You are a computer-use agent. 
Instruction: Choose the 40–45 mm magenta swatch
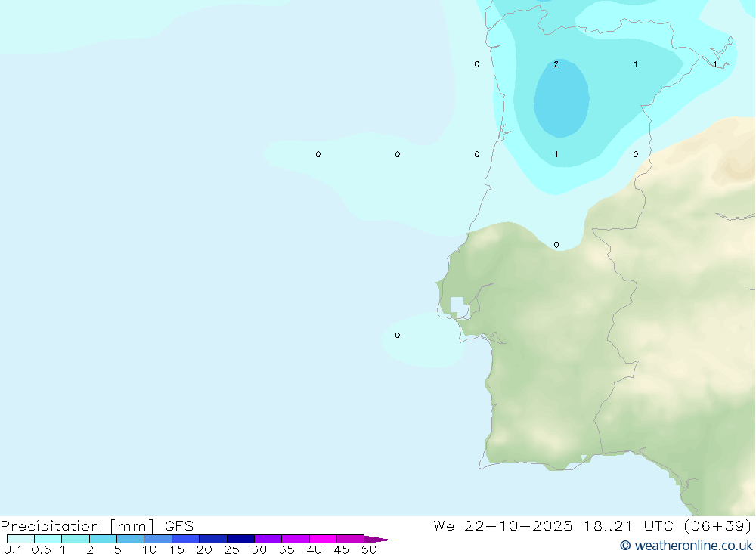coord(323,539)
